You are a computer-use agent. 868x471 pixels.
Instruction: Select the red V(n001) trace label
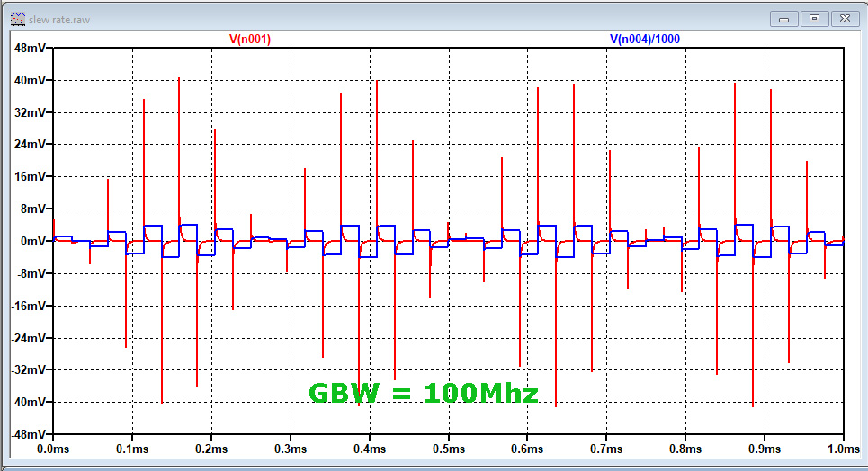point(250,40)
